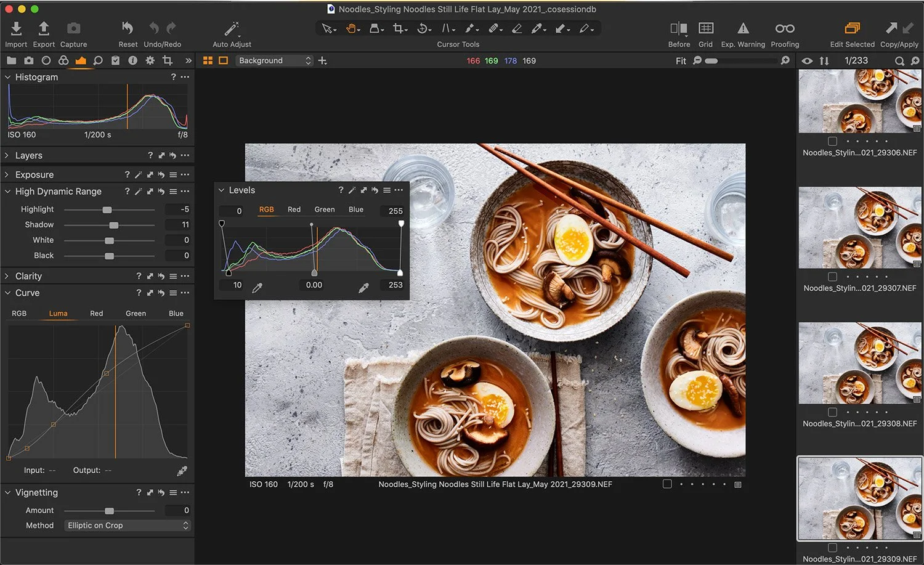Toggle the Before view icon
The height and width of the screenshot is (565, 924).
click(x=678, y=28)
